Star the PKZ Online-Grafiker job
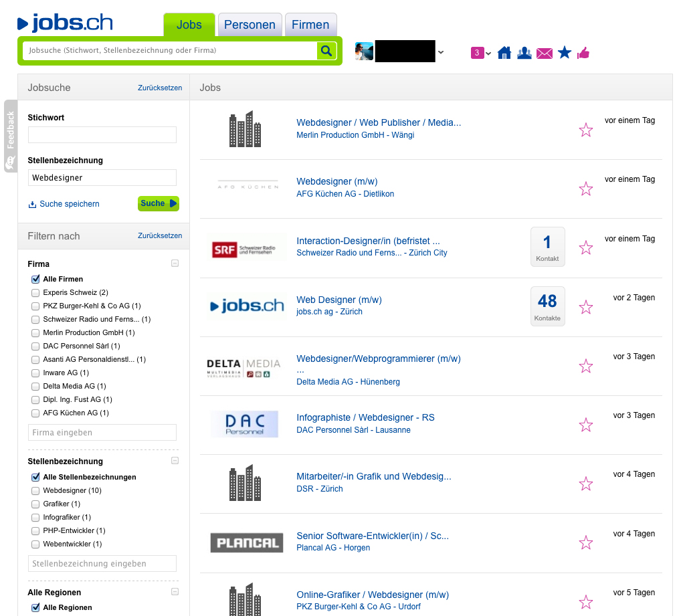 585,602
